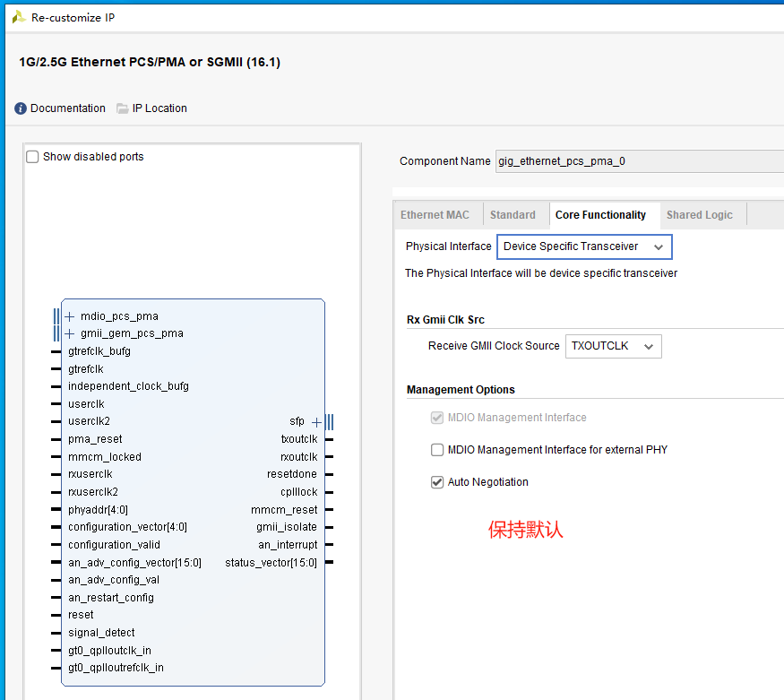Viewport: 784px width, 700px height.
Task: Click the configuration_vector[4:0] port
Action: click(127, 527)
